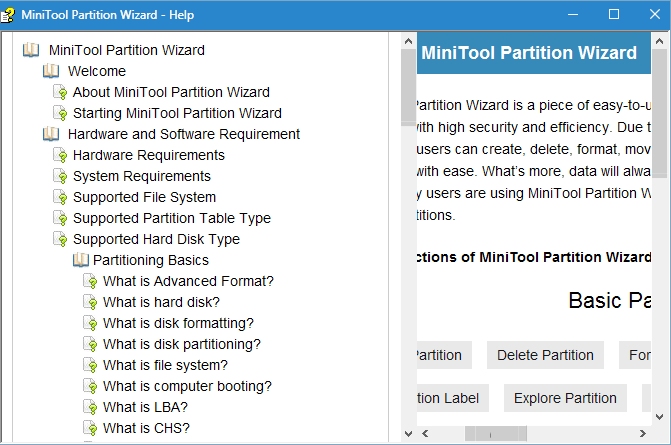Click the page icon beside Supported File System

60,197
